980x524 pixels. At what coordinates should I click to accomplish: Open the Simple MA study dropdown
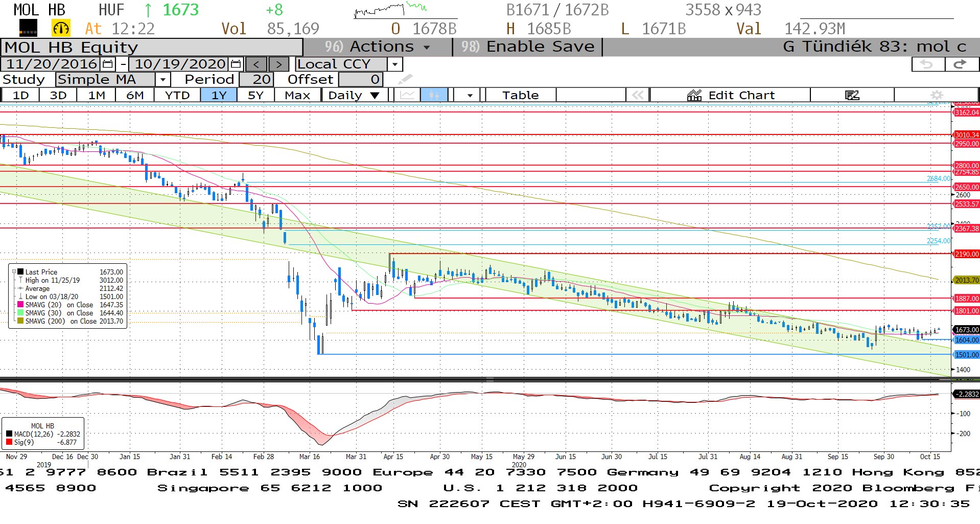coord(162,79)
